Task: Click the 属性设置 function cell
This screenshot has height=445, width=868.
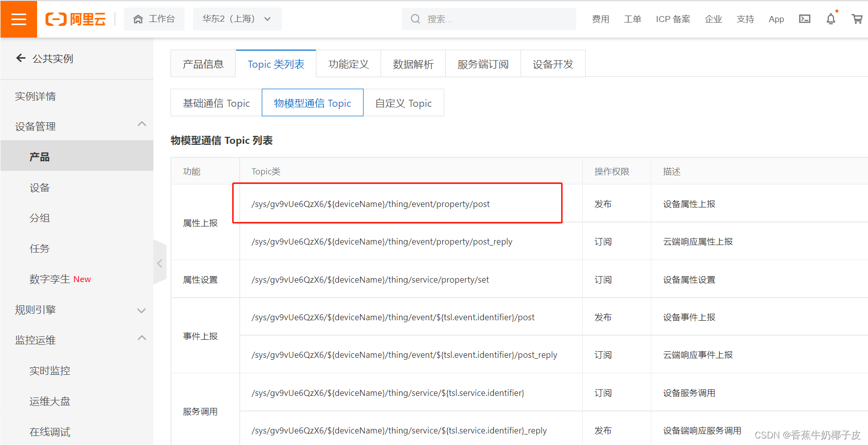Action: [200, 280]
